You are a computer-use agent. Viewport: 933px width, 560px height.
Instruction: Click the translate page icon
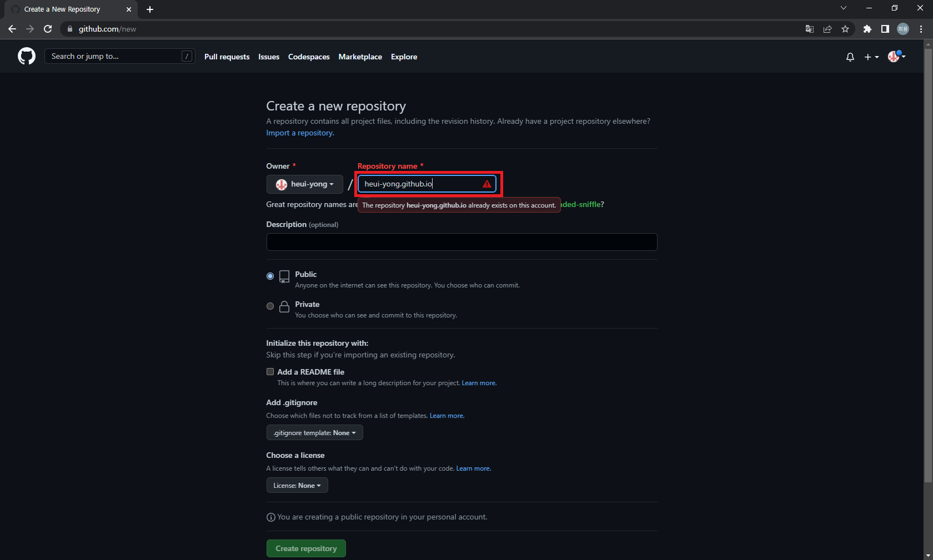point(810,29)
